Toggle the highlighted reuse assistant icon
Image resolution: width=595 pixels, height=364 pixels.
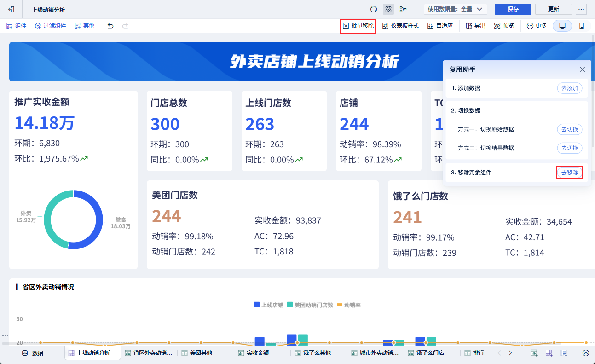pos(388,9)
